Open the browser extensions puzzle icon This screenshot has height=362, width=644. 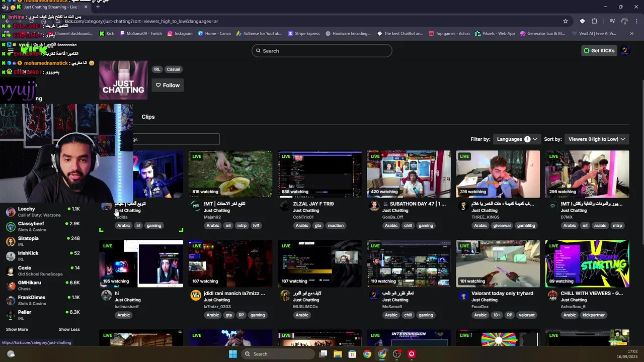(595, 21)
